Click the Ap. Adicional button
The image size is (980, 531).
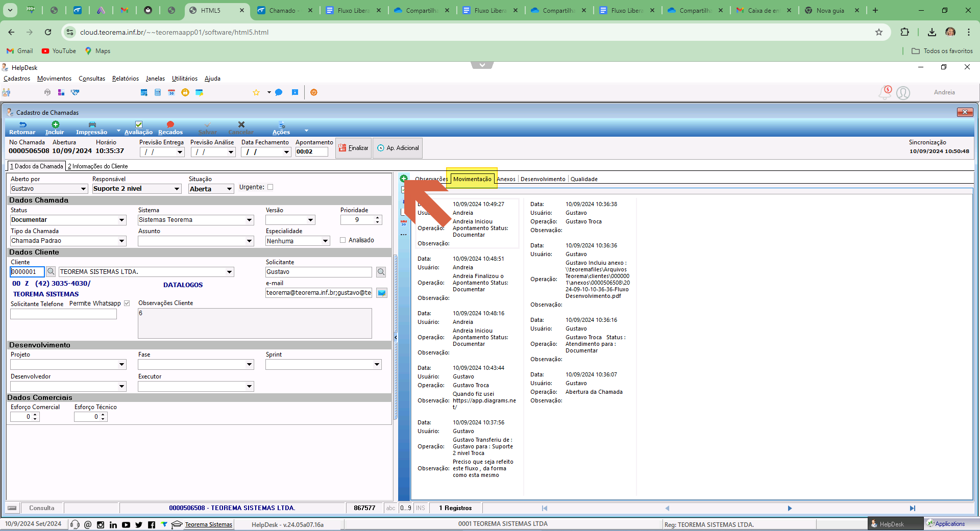[398, 148]
